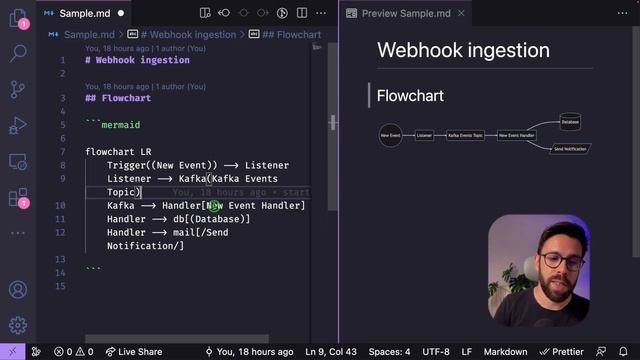Open editor More Actions ellipsis menu
This screenshot has height=360, width=640.
321,13
